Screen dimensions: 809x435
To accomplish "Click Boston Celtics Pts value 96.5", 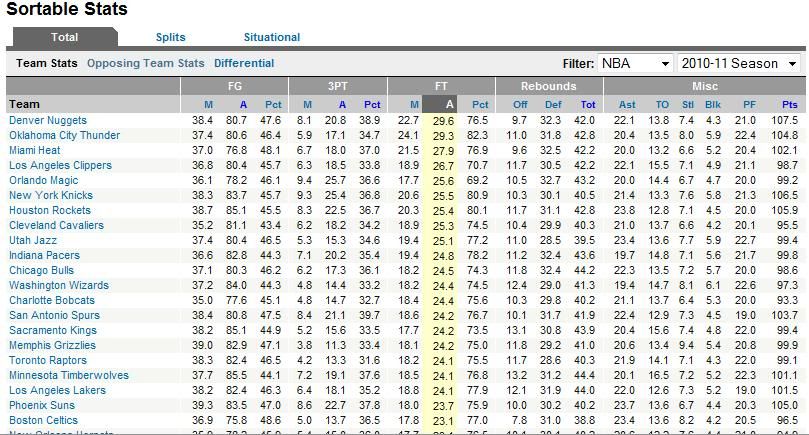I will click(x=787, y=420).
